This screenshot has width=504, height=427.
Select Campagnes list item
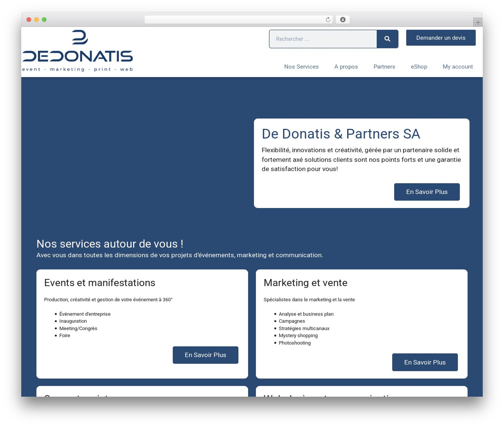pos(292,321)
